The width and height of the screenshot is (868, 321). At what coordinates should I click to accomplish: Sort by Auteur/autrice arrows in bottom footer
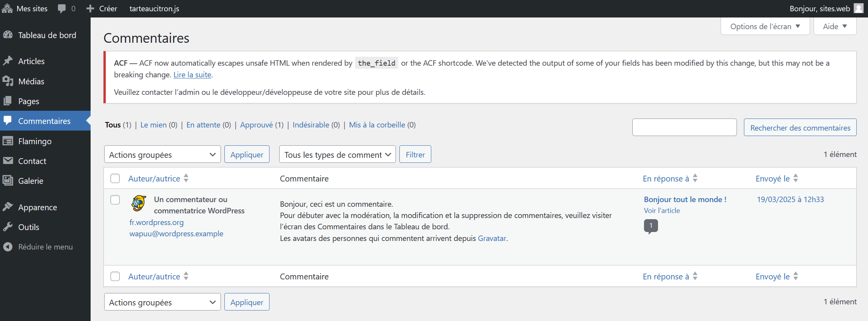click(x=186, y=276)
